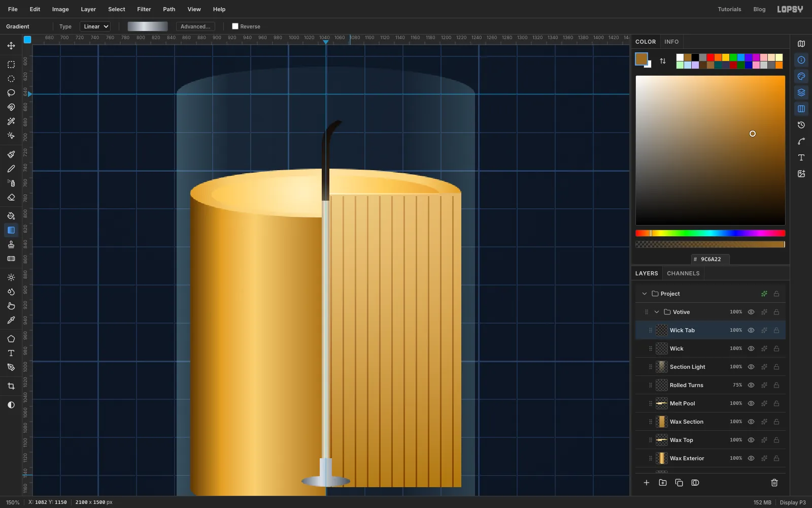Hide the Wax Exterior layer
This screenshot has width=812, height=508.
click(751, 458)
